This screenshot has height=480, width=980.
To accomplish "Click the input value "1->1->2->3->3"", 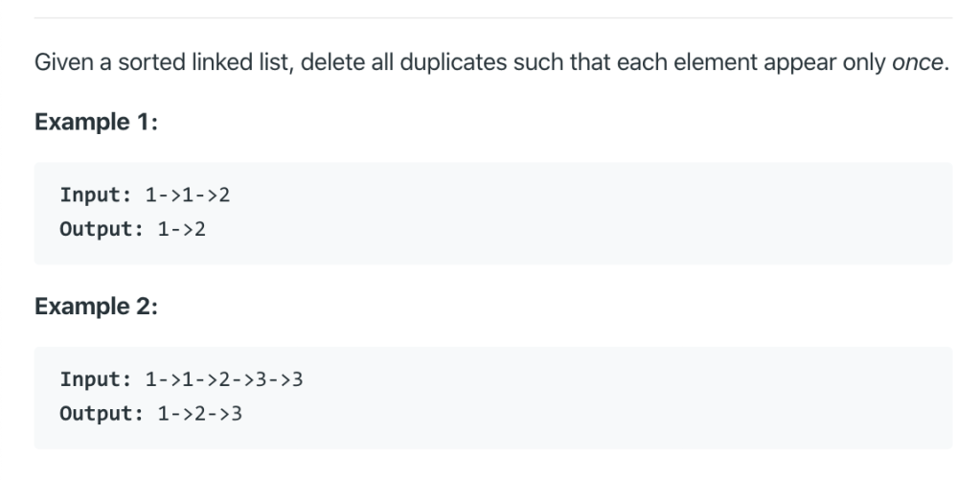I will coord(224,379).
